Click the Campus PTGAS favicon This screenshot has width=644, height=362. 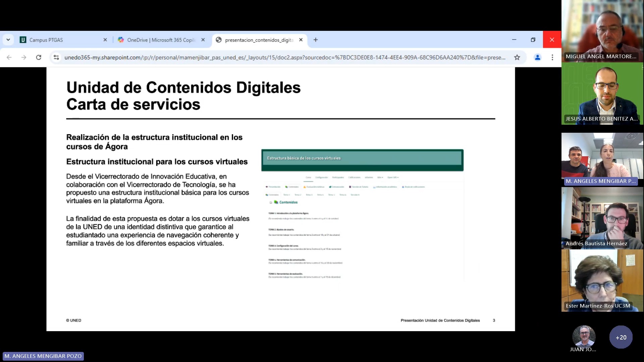(23, 40)
